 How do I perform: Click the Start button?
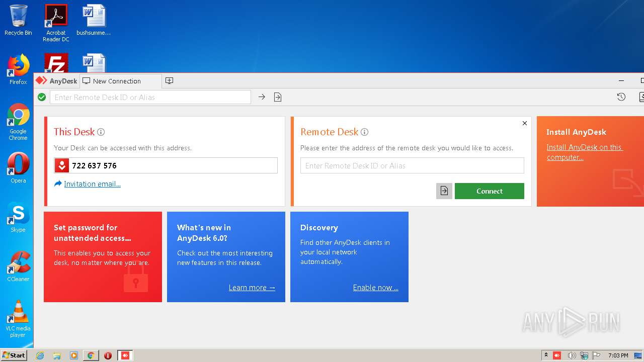14,355
